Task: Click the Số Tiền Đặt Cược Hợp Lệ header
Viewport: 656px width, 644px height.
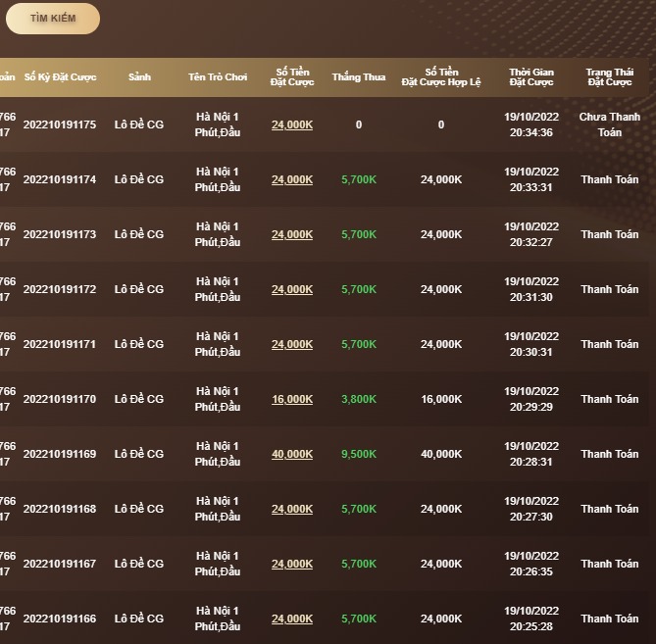Action: [x=441, y=77]
